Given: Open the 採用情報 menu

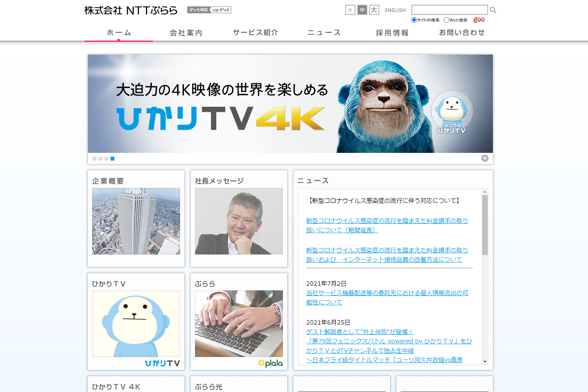Looking at the screenshot, I should pos(392,32).
